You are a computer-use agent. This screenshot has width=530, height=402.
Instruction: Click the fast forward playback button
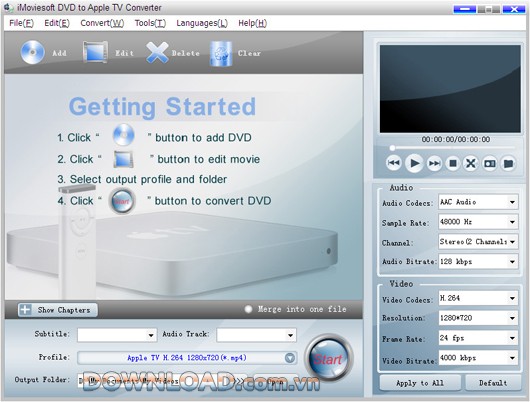[x=434, y=164]
